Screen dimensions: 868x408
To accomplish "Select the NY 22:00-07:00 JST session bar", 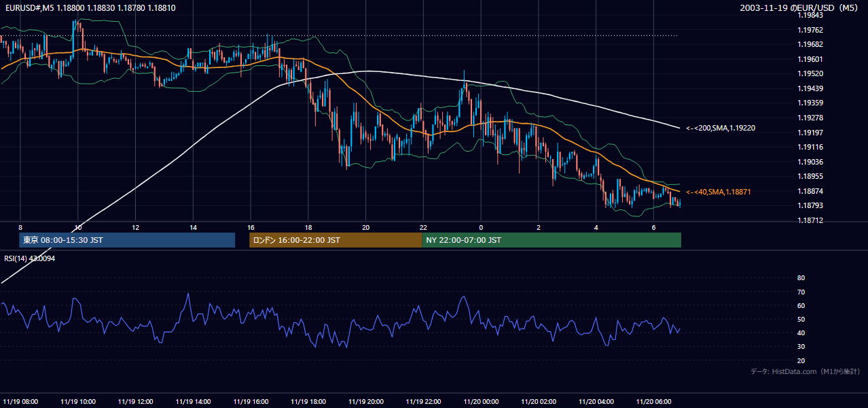I will tap(551, 240).
